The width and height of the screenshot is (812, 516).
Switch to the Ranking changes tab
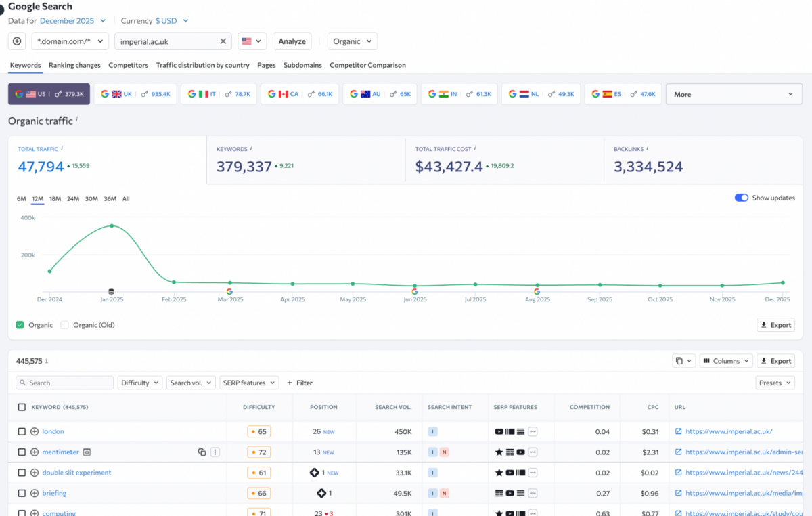tap(74, 65)
